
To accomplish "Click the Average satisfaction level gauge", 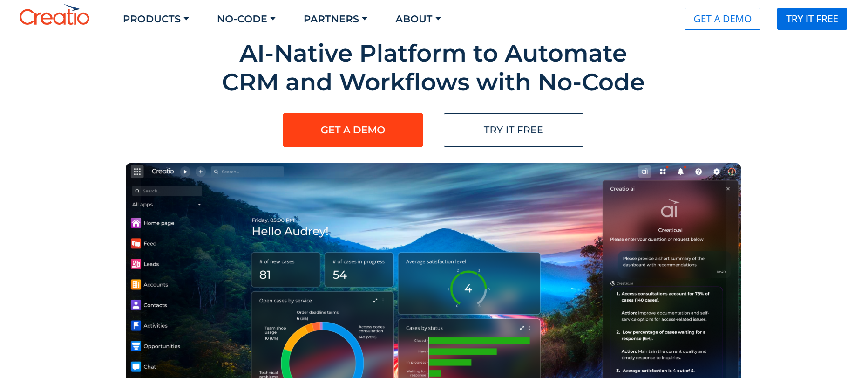I will (468, 289).
